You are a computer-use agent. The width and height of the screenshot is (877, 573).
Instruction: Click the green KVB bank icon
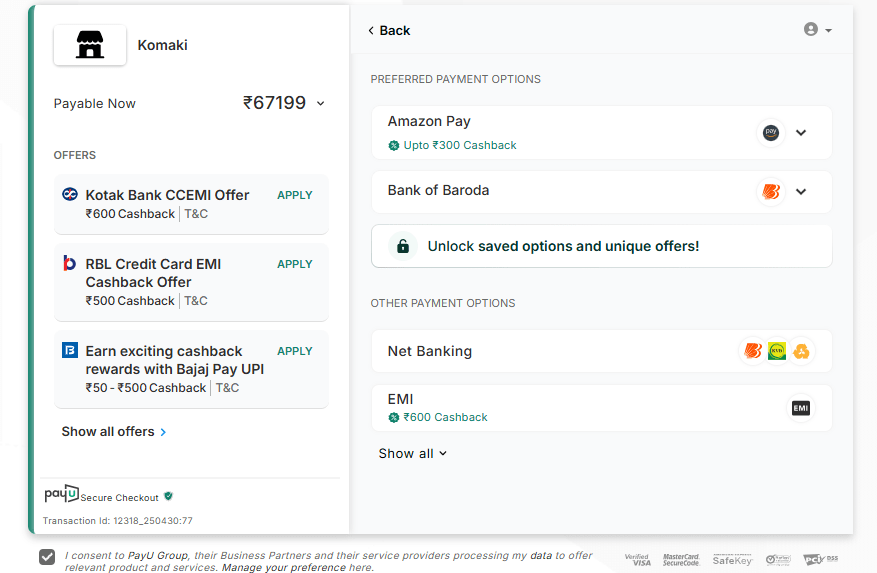coord(777,351)
